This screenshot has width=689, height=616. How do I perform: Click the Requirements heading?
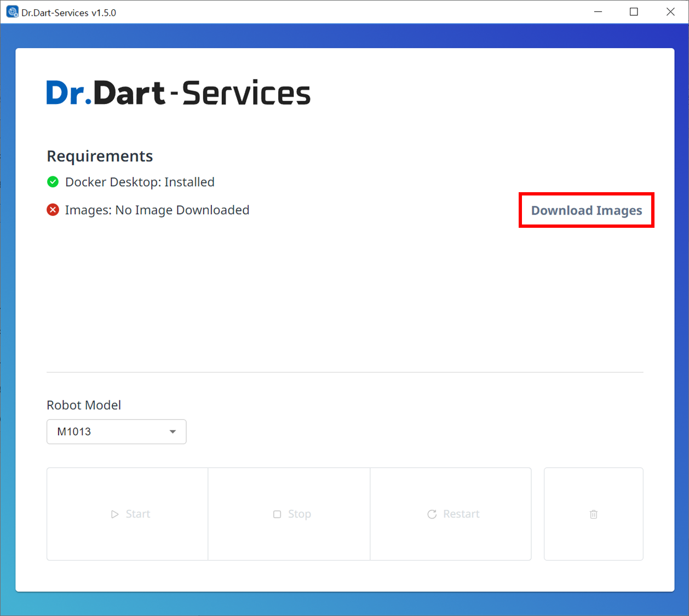click(x=100, y=157)
